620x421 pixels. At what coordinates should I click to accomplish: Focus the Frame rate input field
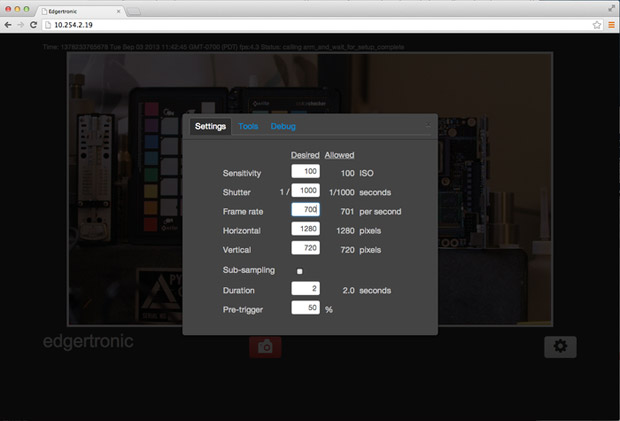tap(305, 210)
